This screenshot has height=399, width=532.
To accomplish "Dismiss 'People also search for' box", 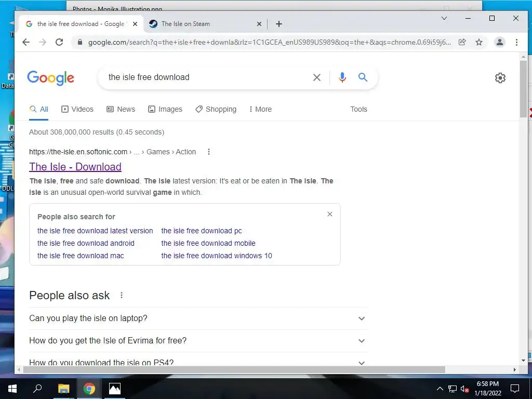I will coord(330,214).
